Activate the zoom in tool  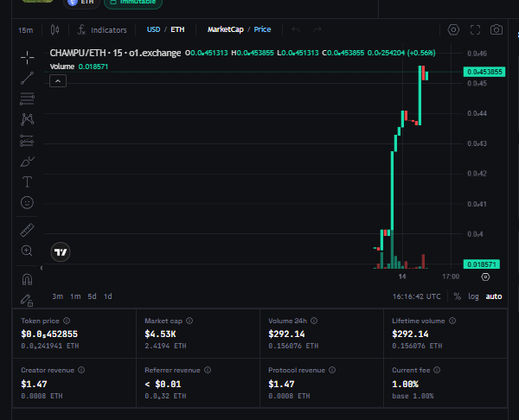pos(27,251)
